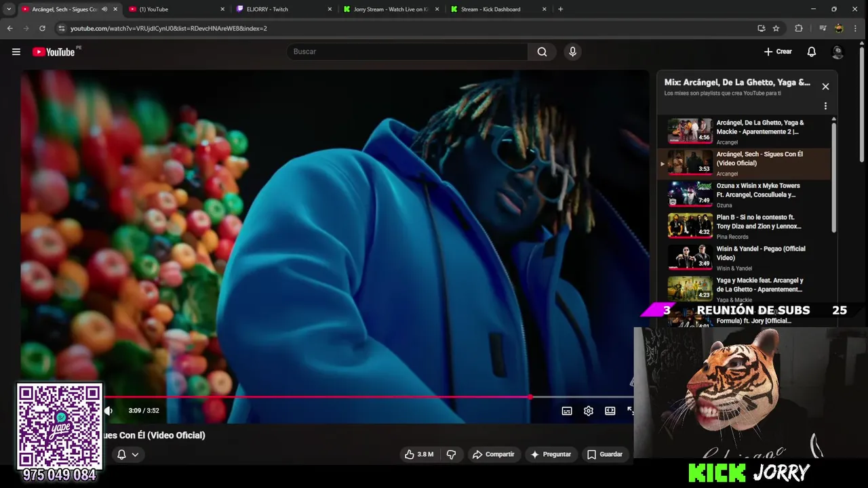The height and width of the screenshot is (488, 868).
Task: Reload the page
Action: (x=42, y=28)
